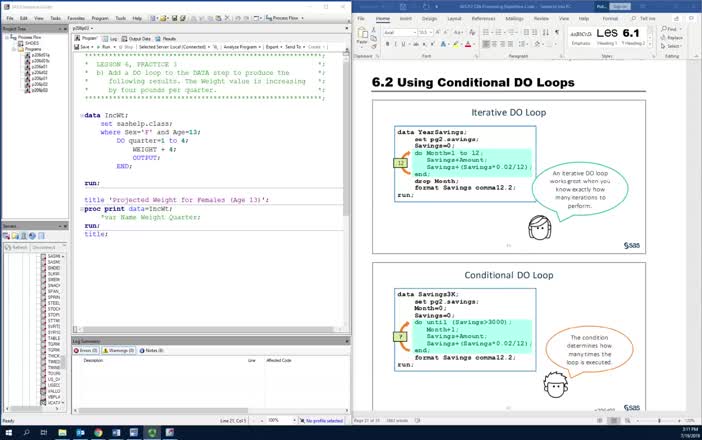Click the Numbering list icon in Word
The width and height of the screenshot is (702, 440).
click(498, 32)
